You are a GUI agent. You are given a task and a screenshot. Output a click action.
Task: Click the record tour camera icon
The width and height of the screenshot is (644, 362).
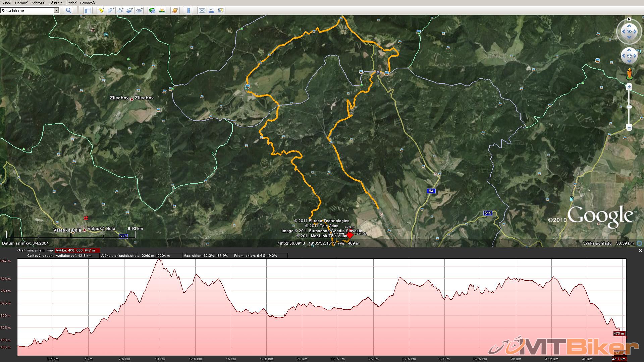pos(139,10)
